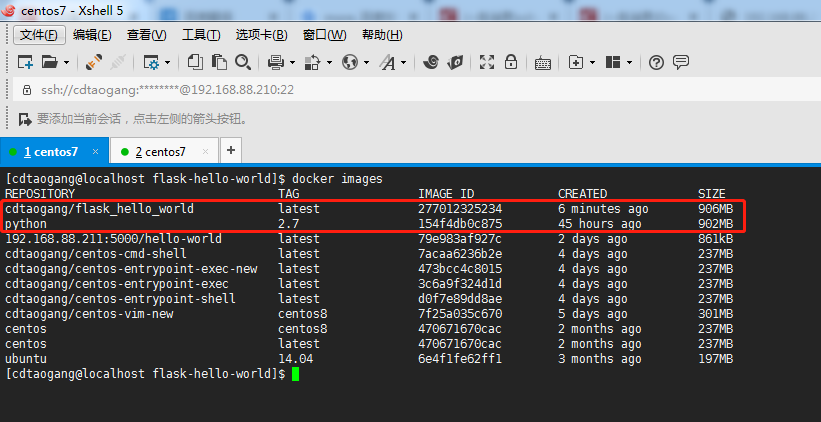Click the terminal prompt at green cursor
This screenshot has height=422, width=821.
pos(296,374)
